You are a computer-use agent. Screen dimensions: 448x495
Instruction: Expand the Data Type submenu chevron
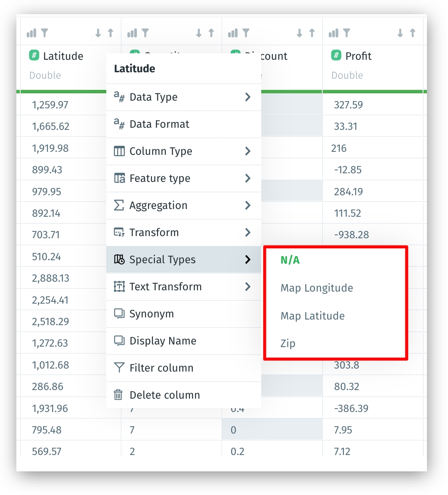(247, 97)
